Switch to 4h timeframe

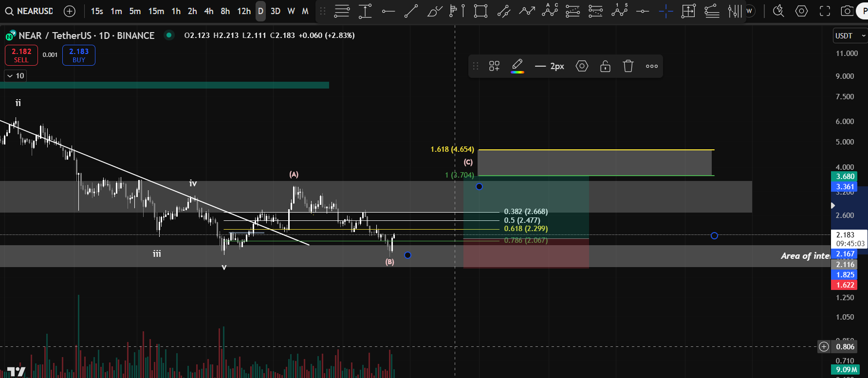[208, 11]
